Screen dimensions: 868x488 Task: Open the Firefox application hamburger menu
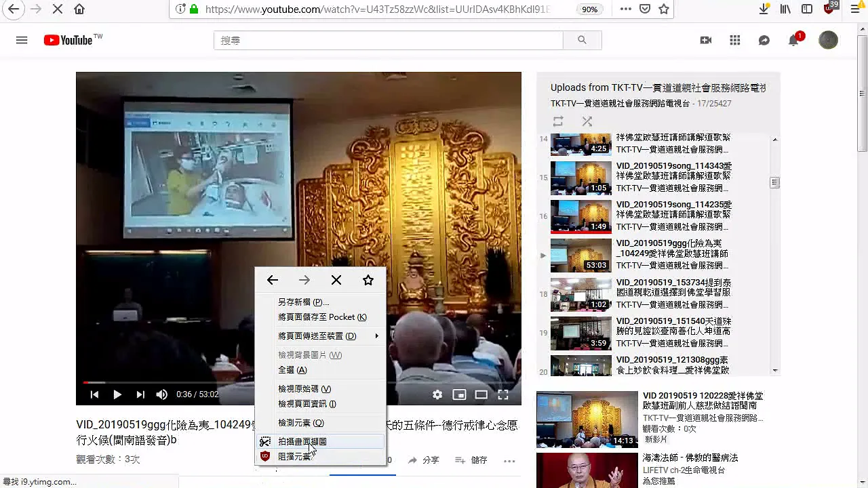tap(855, 9)
